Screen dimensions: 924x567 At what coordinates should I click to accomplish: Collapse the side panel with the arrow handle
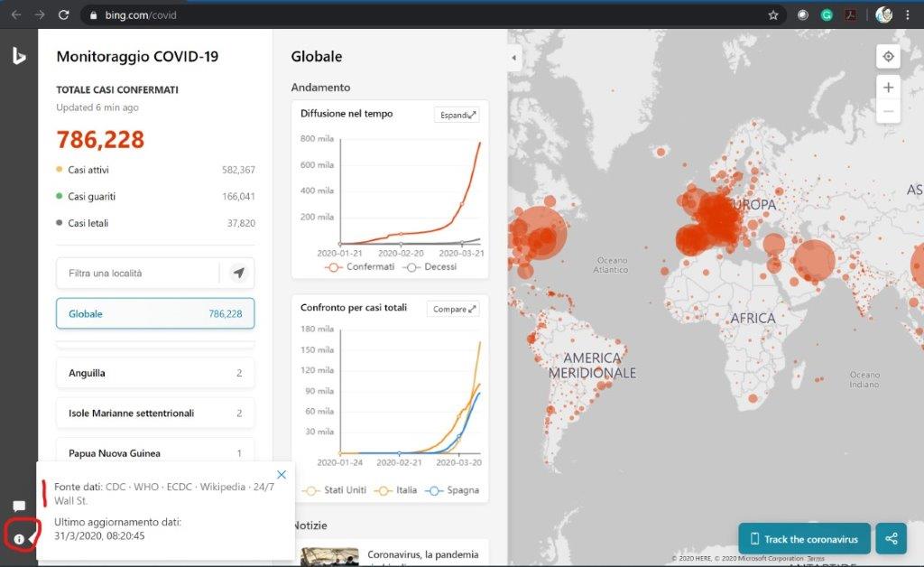[513, 57]
